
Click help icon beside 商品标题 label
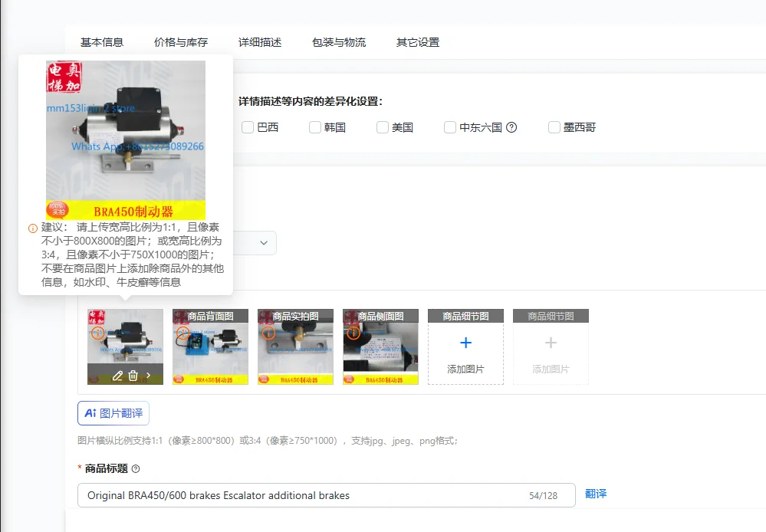pyautogui.click(x=136, y=469)
